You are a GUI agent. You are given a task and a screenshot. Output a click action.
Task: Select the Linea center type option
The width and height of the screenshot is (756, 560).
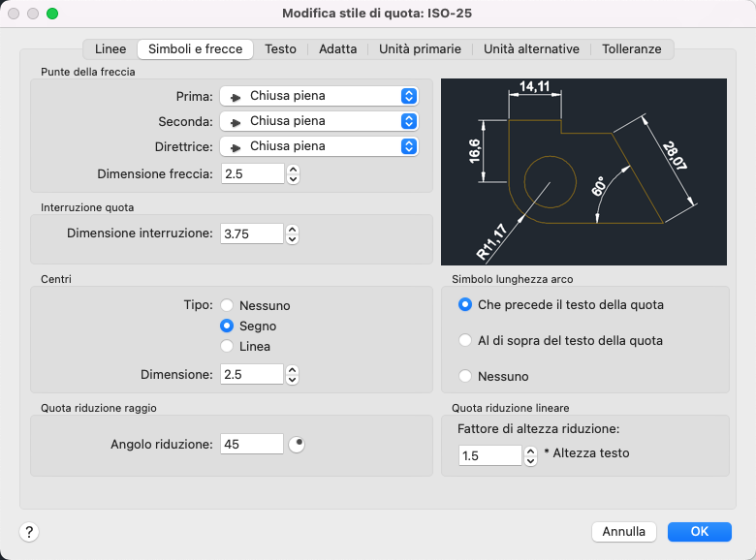pos(227,346)
